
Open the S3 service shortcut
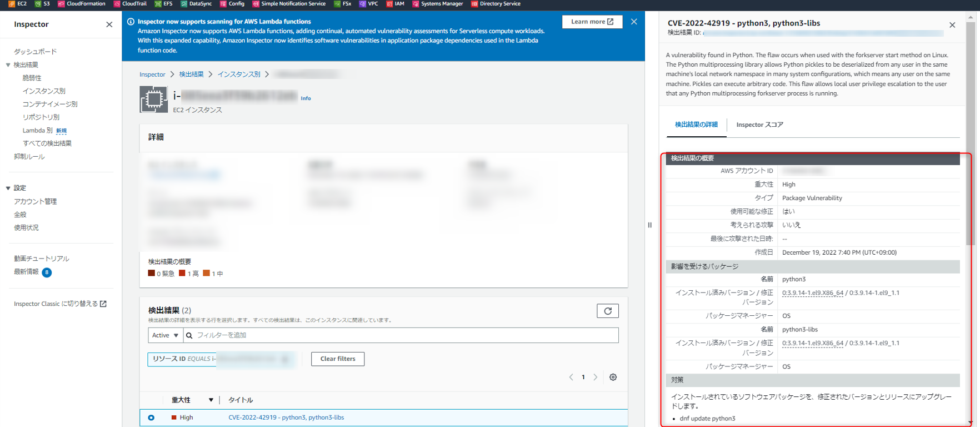click(x=42, y=4)
